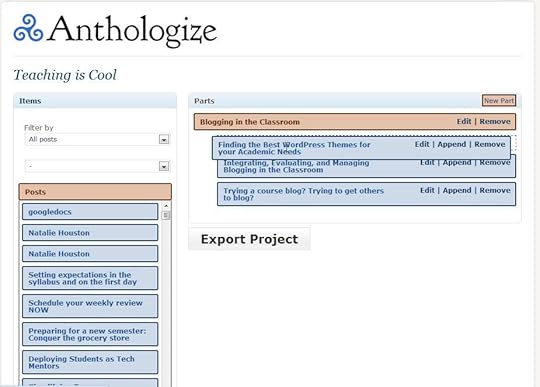540x387 pixels.
Task: Select the googledocs post
Action: (x=90, y=212)
